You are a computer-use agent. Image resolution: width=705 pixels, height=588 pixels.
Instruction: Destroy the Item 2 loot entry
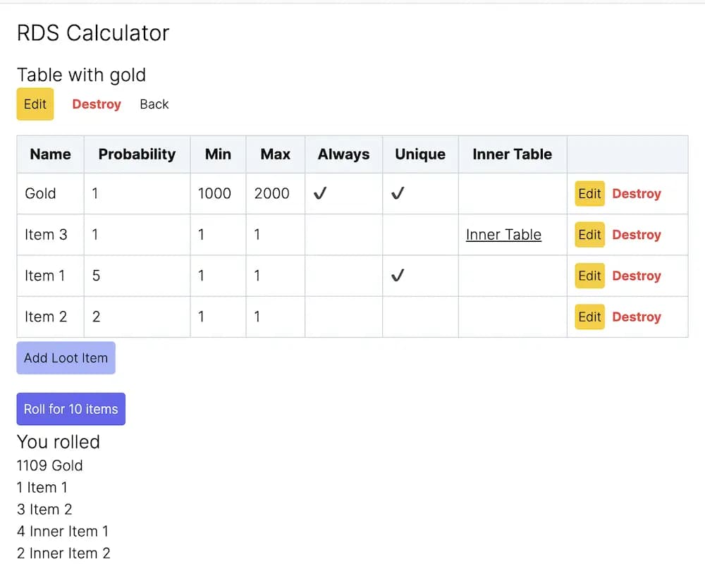click(637, 317)
